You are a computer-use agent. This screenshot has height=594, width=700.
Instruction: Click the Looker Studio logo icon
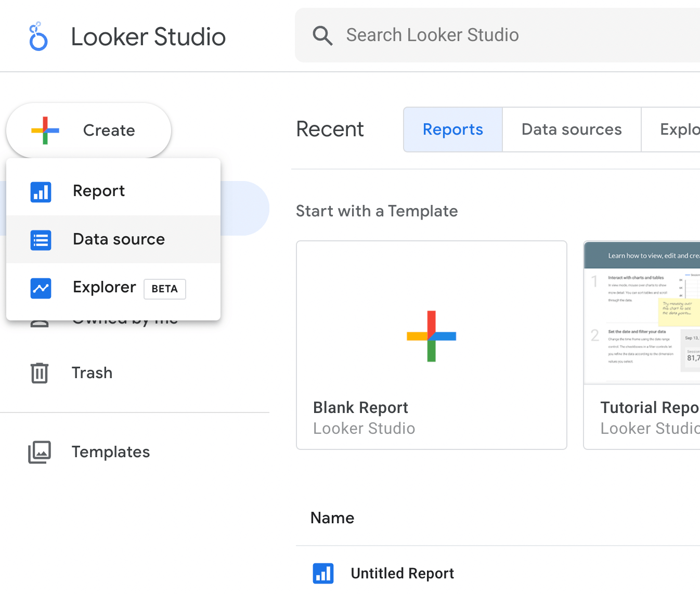(38, 36)
